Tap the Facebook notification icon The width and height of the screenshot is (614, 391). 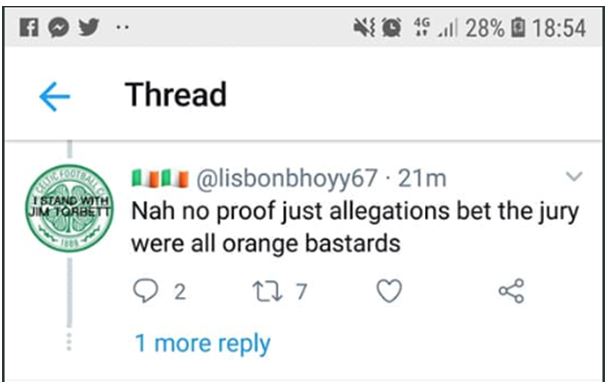click(x=29, y=28)
